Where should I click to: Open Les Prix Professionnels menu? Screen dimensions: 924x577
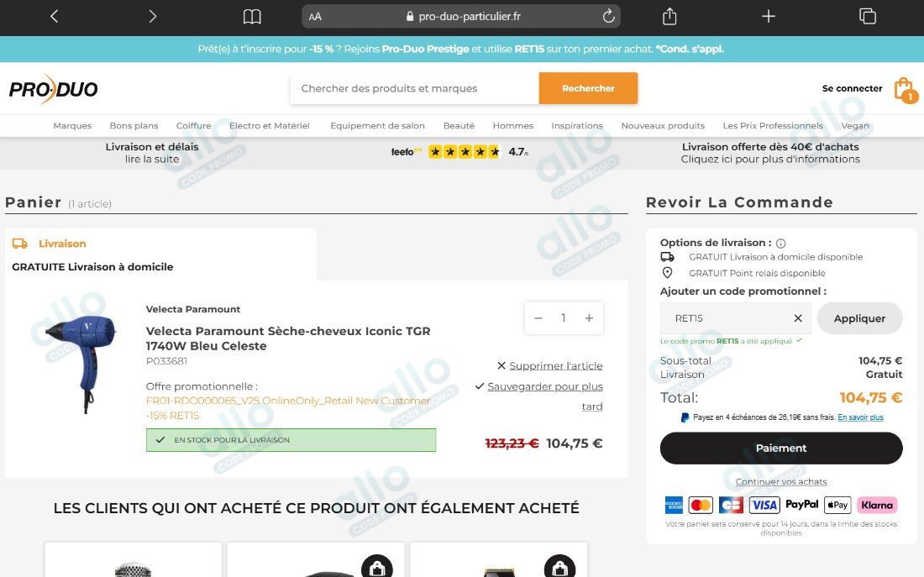pyautogui.click(x=773, y=125)
